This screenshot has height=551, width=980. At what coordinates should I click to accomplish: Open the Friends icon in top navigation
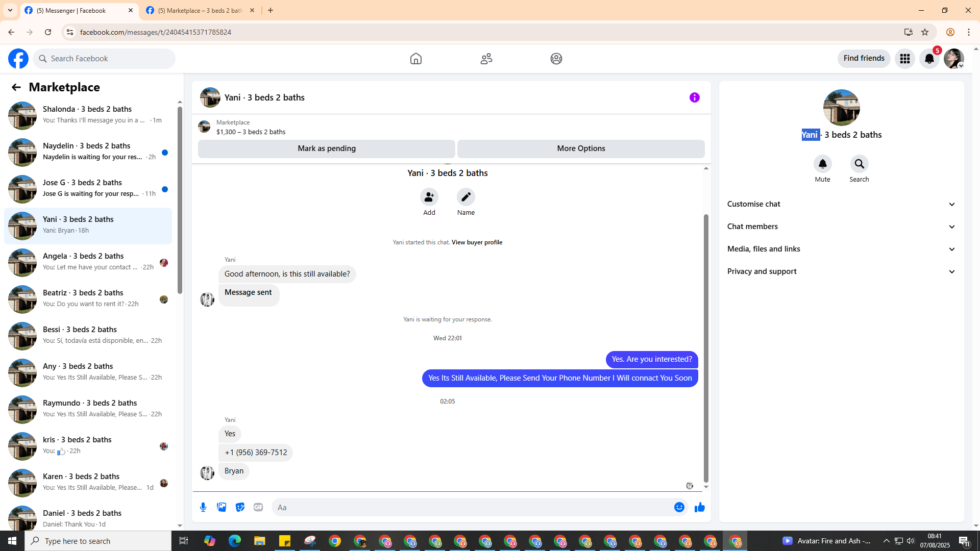tap(486, 59)
